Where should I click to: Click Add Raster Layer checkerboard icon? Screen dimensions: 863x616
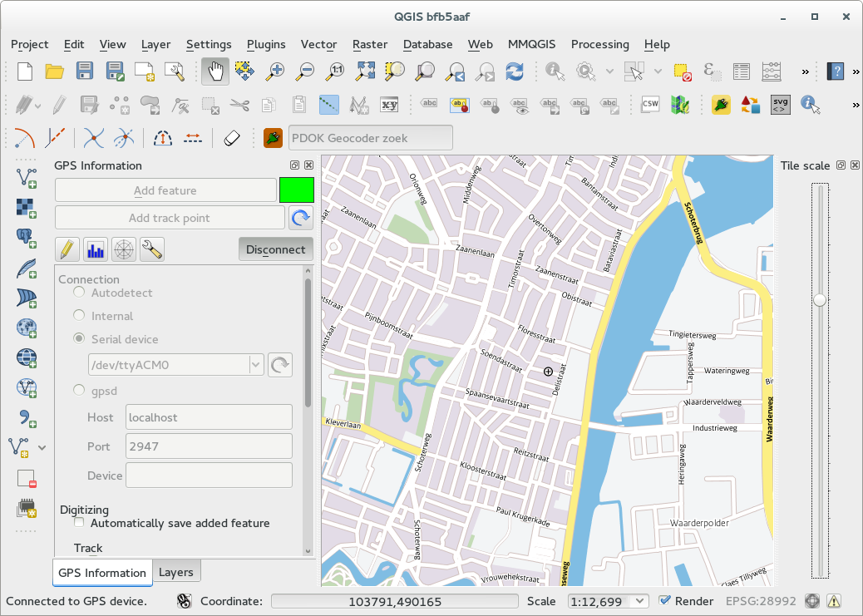pyautogui.click(x=27, y=208)
